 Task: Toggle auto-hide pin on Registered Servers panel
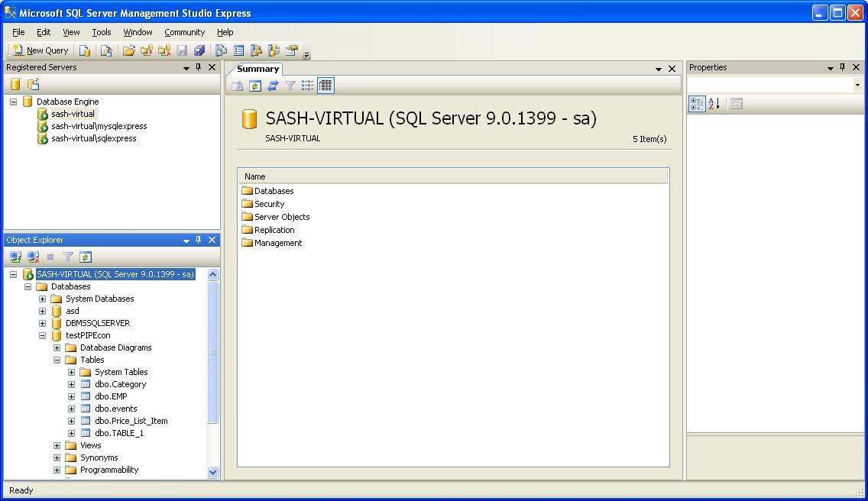[198, 67]
